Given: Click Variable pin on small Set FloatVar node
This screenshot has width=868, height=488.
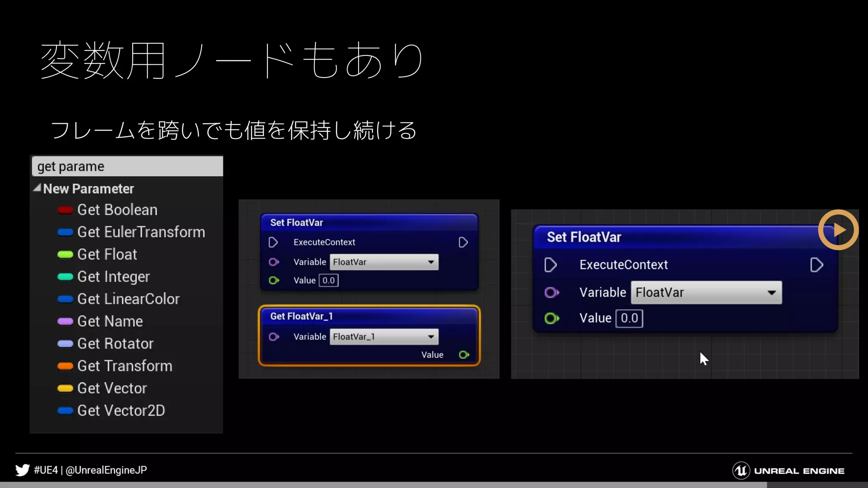Looking at the screenshot, I should pos(274,262).
